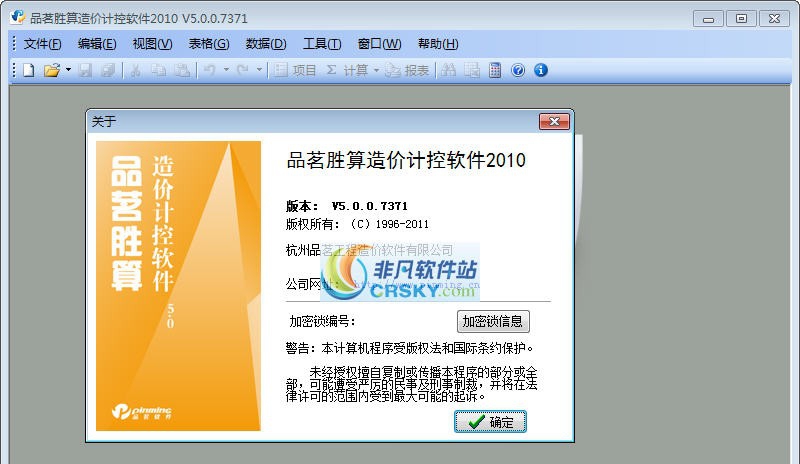Click the save-all disks icon
The height and width of the screenshot is (464, 800).
108,70
